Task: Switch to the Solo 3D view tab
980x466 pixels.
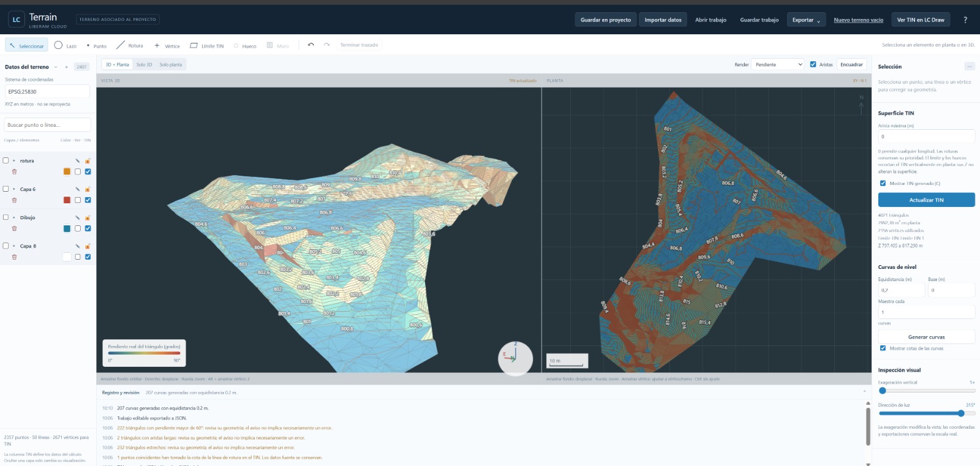Action: (144, 64)
